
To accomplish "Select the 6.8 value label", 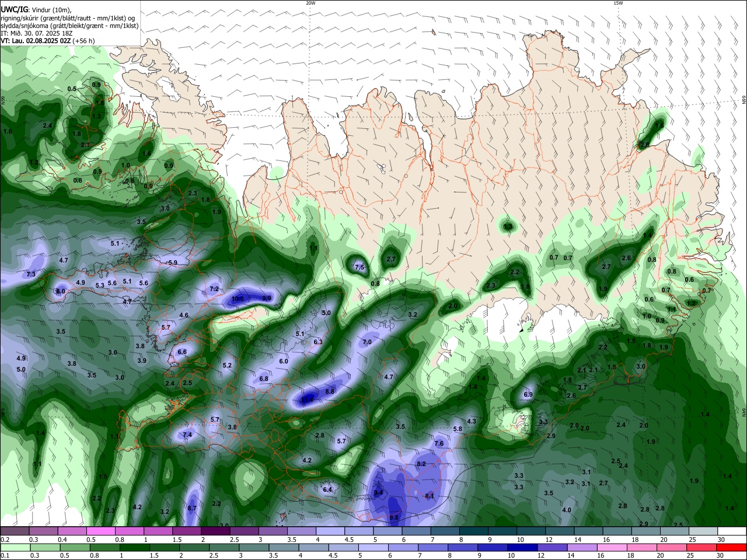I will pos(264,379).
